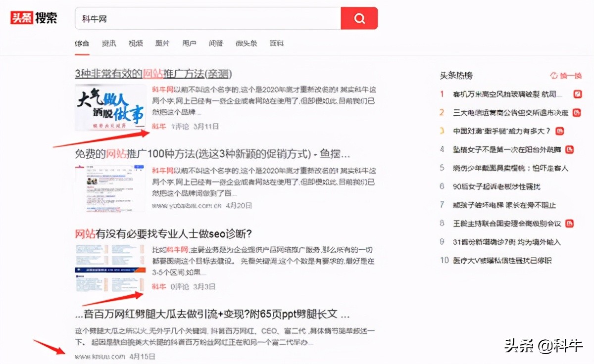
Task: Switch to the 视频 tab
Action: tap(136, 44)
